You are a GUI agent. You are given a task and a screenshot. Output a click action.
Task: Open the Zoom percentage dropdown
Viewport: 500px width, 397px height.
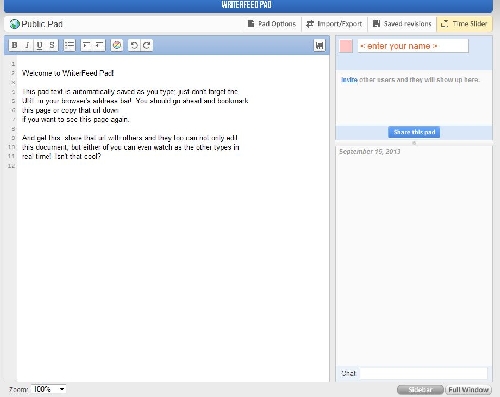[48, 389]
